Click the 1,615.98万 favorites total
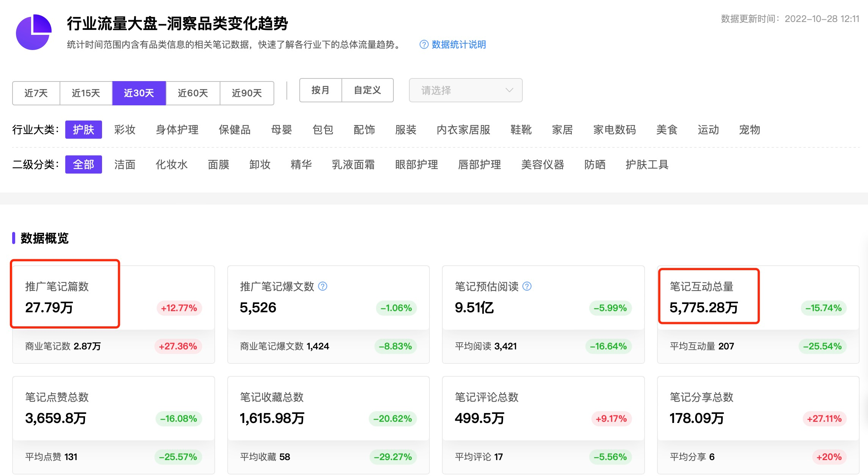 point(272,418)
